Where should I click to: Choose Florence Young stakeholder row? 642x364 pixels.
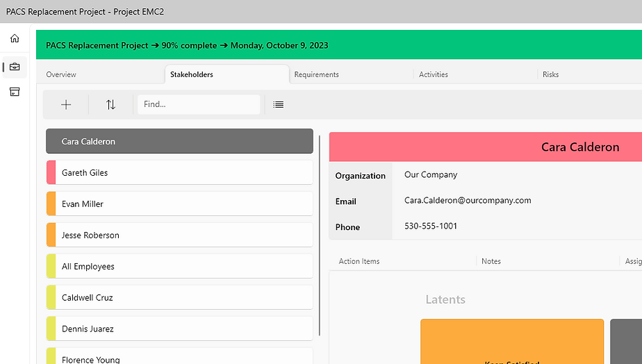click(x=179, y=356)
